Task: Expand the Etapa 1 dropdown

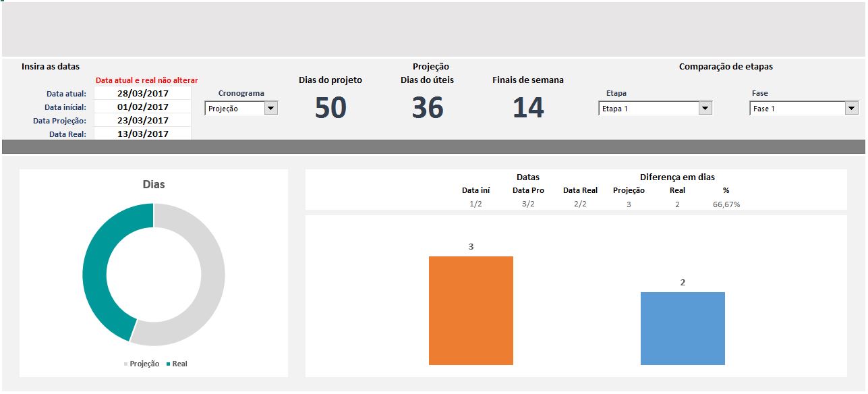Action: pyautogui.click(x=705, y=107)
